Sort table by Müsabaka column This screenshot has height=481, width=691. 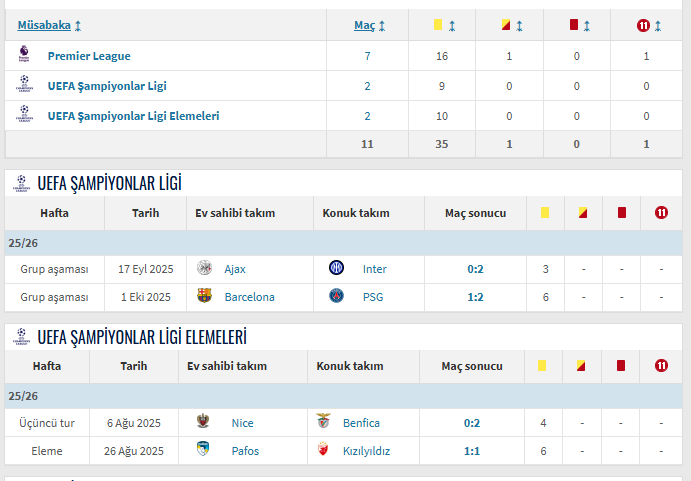78,25
